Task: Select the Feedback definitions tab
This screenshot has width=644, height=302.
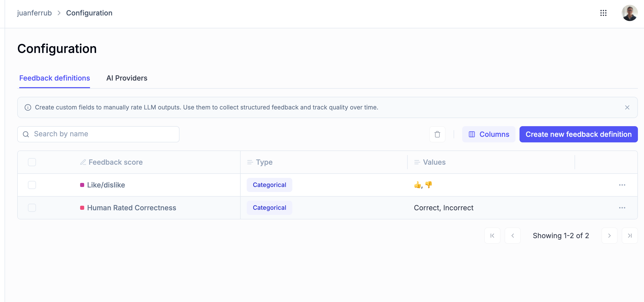Action: click(55, 78)
